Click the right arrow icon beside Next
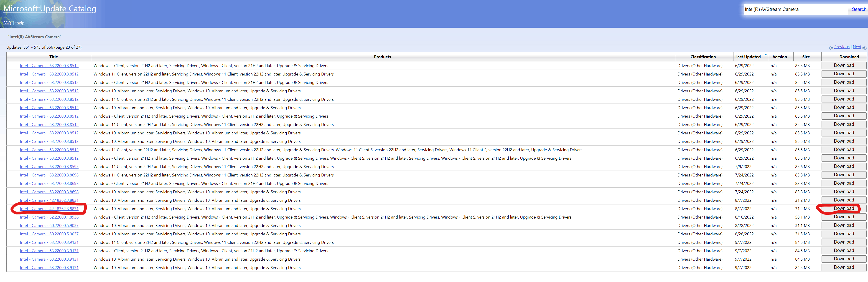The height and width of the screenshot is (282, 868). coord(864,48)
